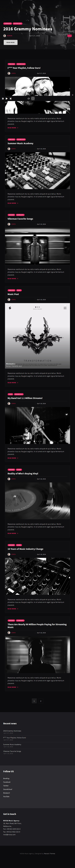Click the "Summer Music Academy" recent news link
The height and width of the screenshot is (868, 75).
pos(12,744)
